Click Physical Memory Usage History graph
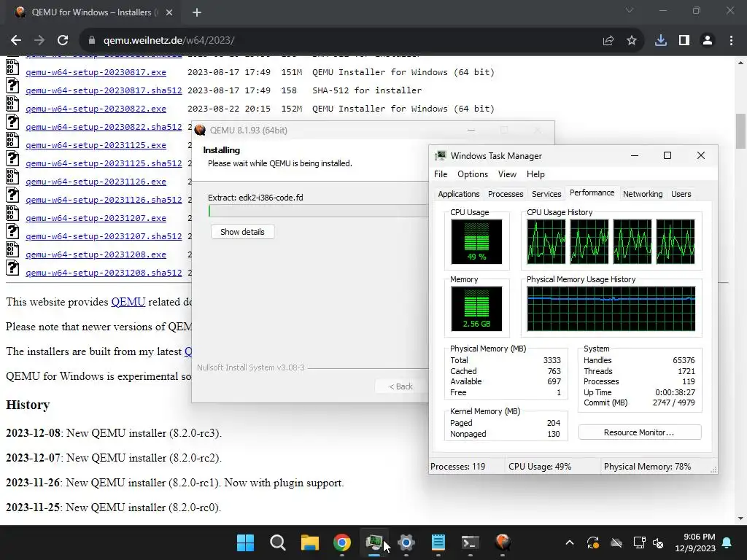 [x=611, y=308]
